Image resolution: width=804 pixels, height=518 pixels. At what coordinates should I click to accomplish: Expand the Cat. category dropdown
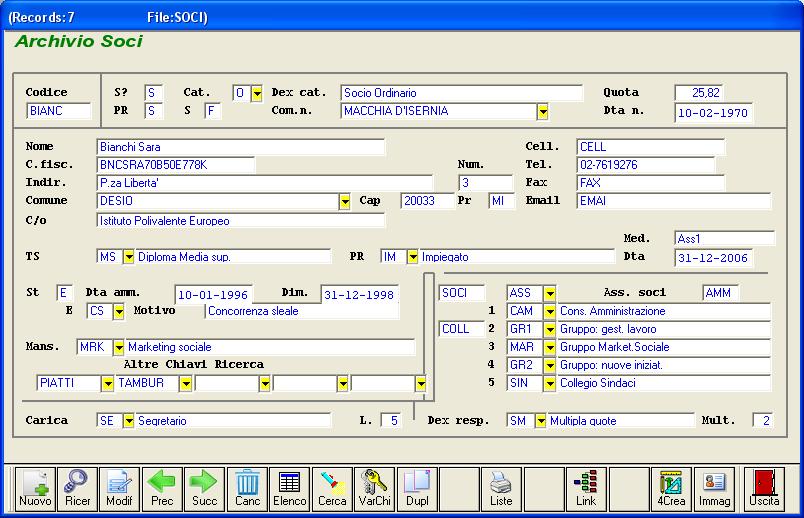[x=257, y=93]
